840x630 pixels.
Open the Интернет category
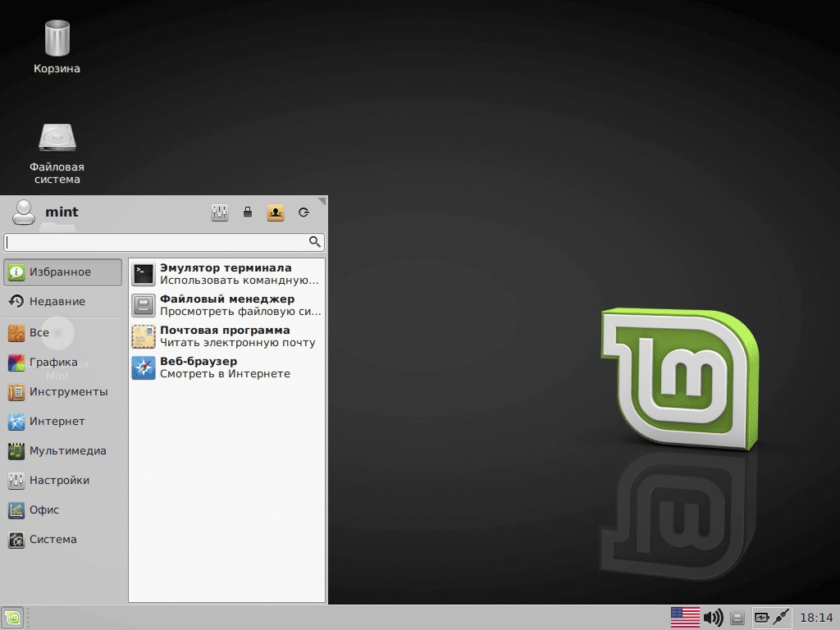pos(62,422)
